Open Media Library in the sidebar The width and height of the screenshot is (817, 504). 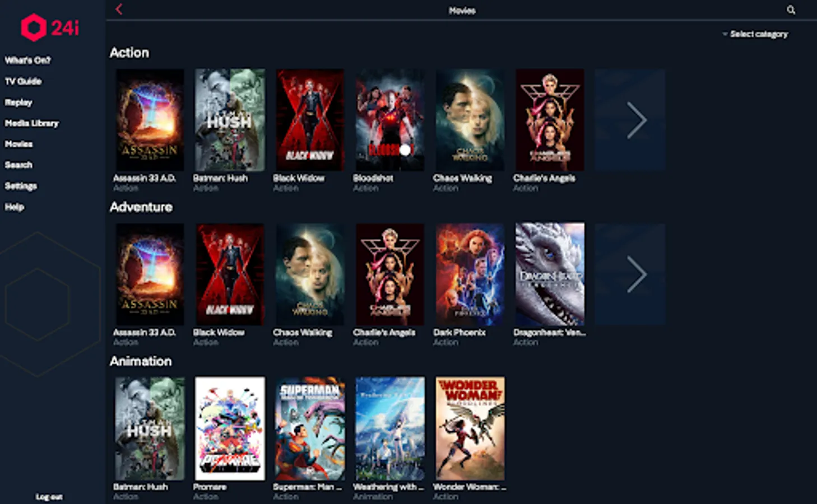31,123
